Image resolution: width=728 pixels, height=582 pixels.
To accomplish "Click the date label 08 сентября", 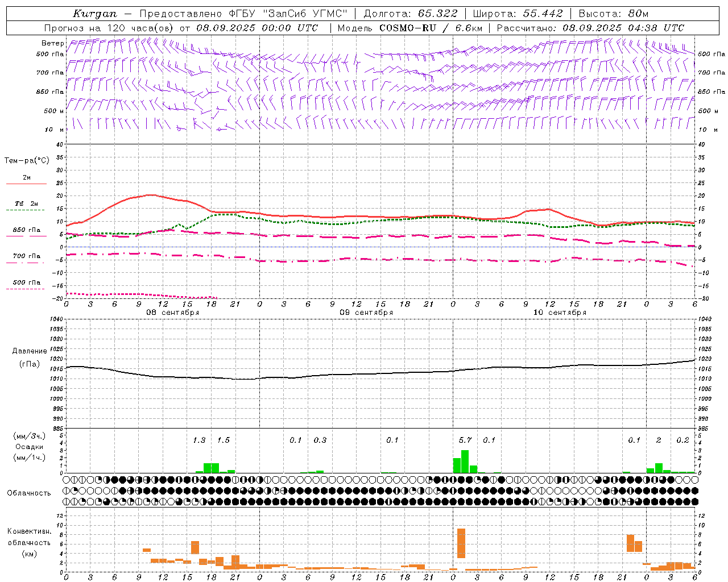I will click(173, 313).
